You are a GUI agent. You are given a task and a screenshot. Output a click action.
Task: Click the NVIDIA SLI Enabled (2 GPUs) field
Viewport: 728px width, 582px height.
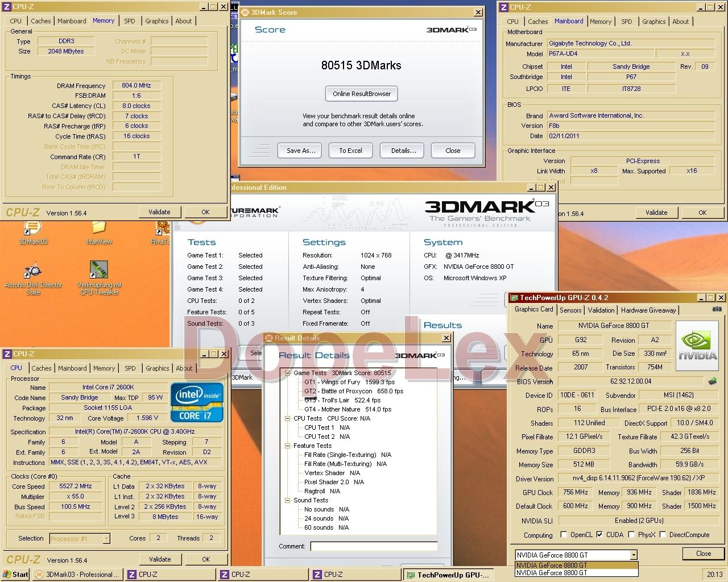click(639, 520)
